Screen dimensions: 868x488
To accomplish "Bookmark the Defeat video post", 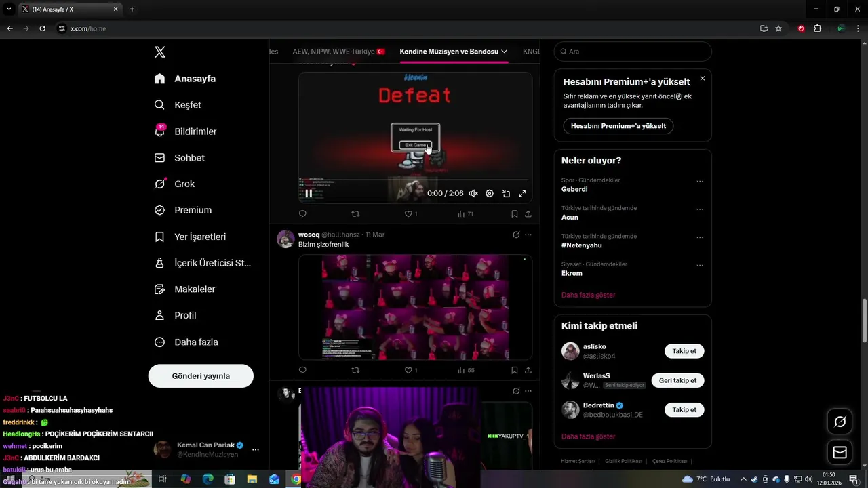I will [x=514, y=213].
